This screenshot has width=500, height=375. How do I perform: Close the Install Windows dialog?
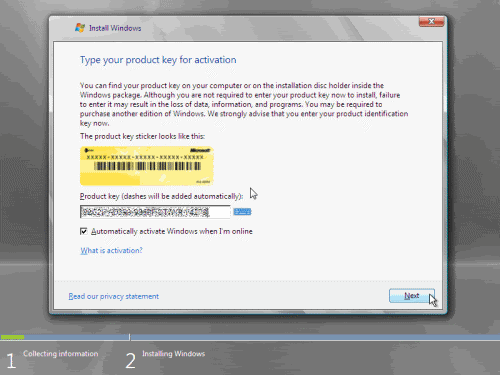pyautogui.click(x=431, y=22)
